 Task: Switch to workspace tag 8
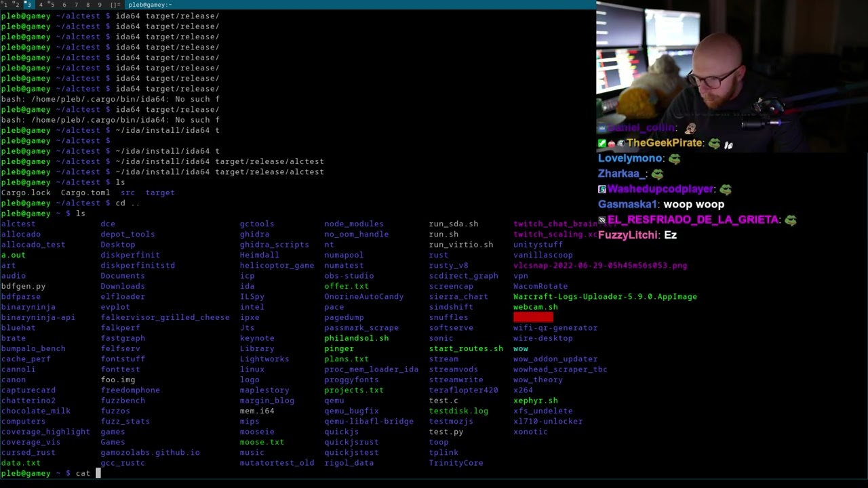[88, 5]
